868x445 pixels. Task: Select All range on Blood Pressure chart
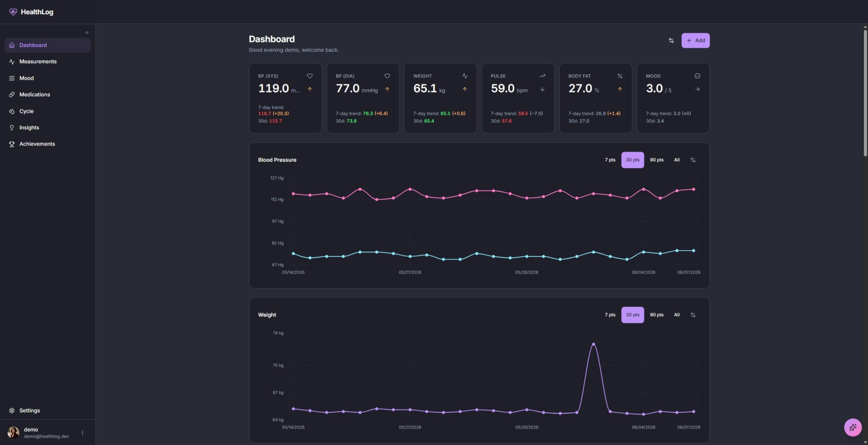pyautogui.click(x=676, y=160)
